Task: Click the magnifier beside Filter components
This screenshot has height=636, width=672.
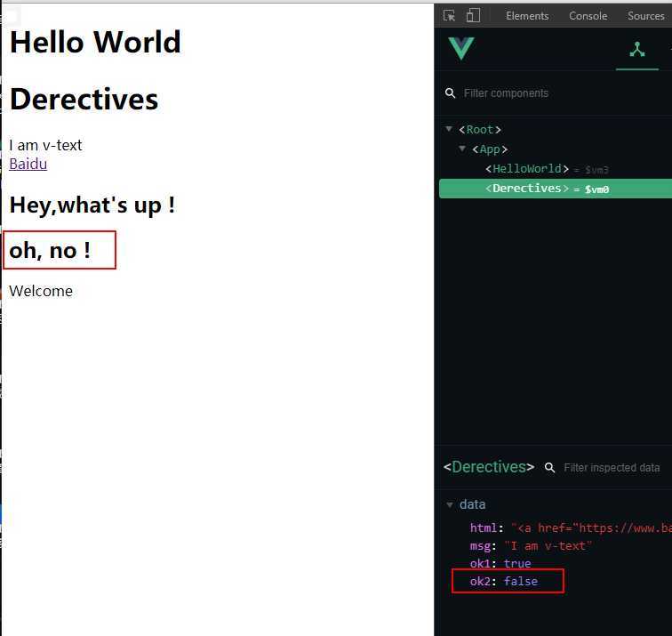Action: pos(450,93)
